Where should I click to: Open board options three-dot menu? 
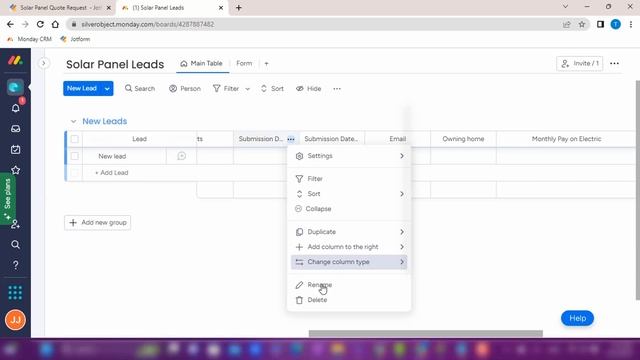pyautogui.click(x=614, y=63)
